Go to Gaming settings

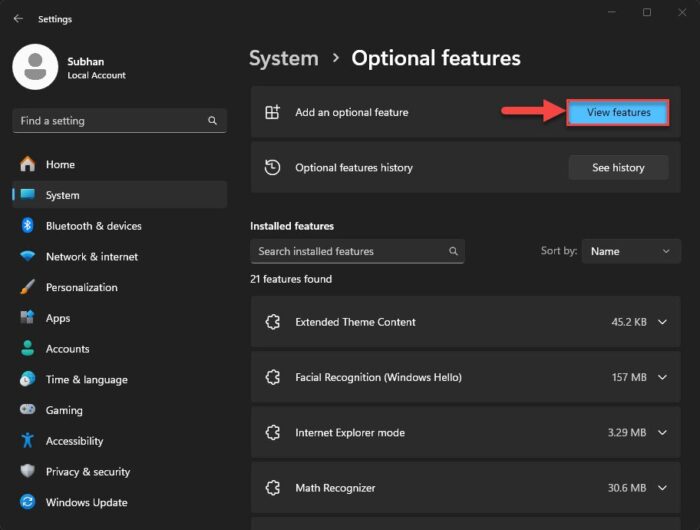click(x=120, y=410)
